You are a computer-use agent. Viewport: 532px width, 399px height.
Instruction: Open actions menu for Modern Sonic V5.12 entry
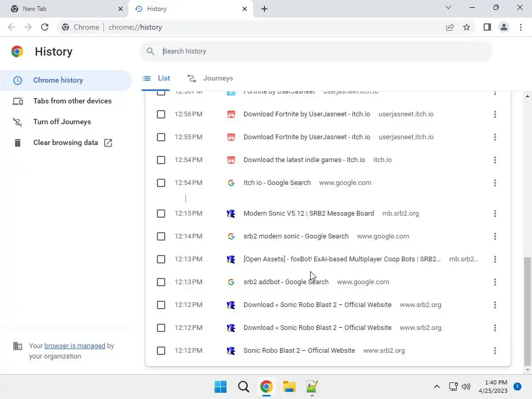point(495,214)
